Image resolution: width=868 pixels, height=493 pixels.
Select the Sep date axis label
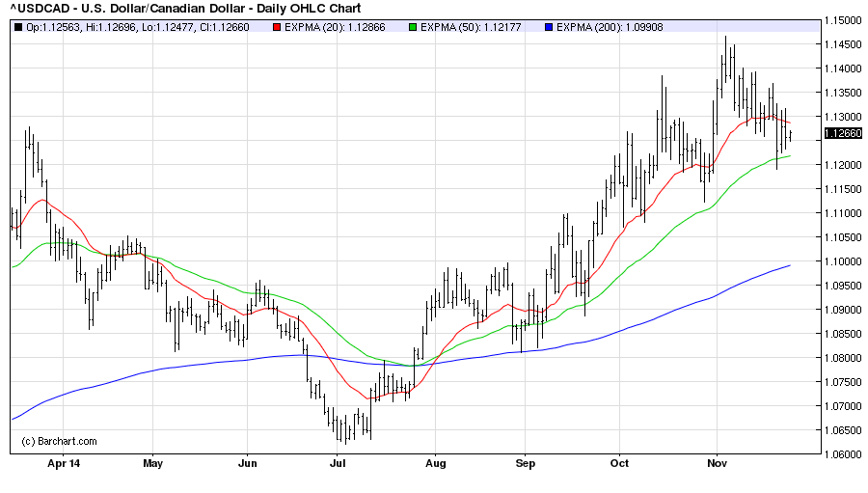coord(526,463)
